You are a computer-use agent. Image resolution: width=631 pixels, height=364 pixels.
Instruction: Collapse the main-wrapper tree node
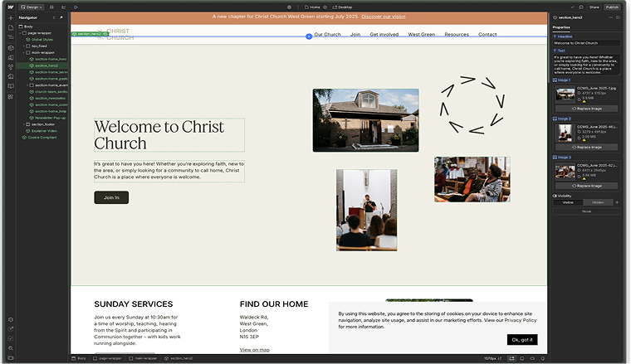click(x=24, y=52)
